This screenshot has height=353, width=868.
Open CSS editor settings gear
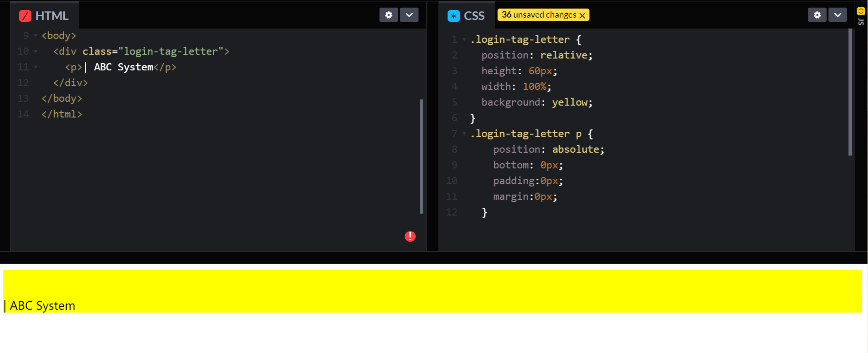point(817,15)
